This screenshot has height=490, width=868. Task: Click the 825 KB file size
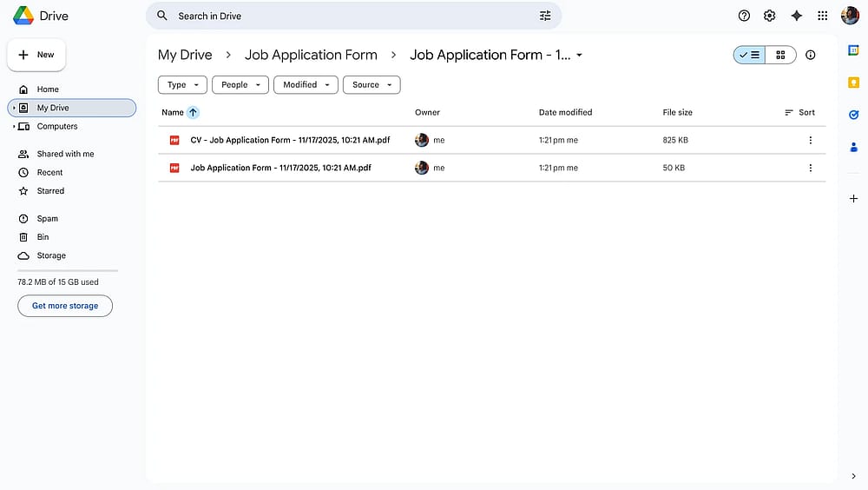(x=675, y=140)
